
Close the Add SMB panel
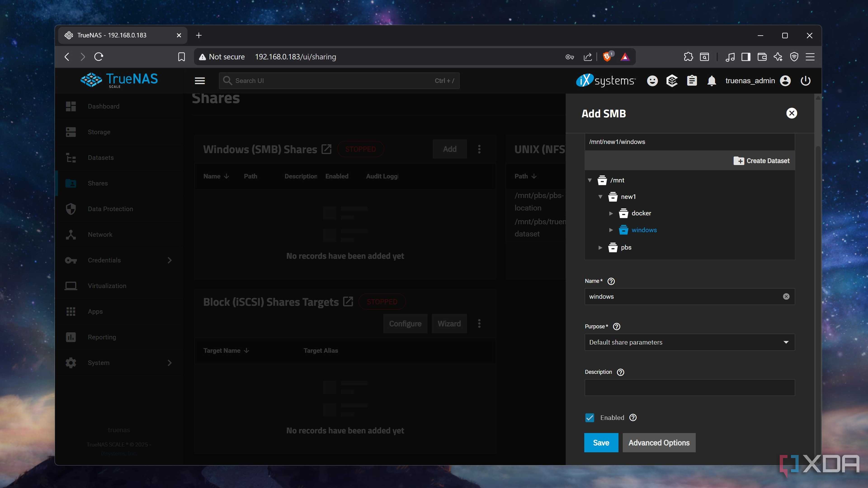(x=792, y=113)
